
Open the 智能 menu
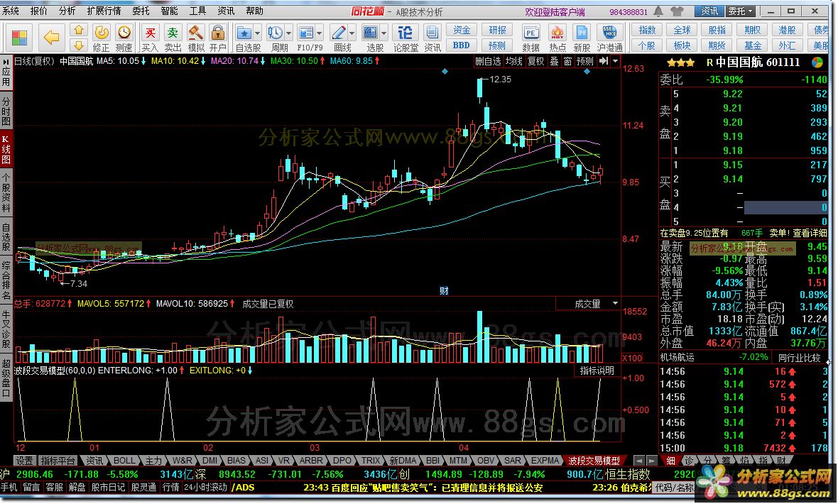170,11
